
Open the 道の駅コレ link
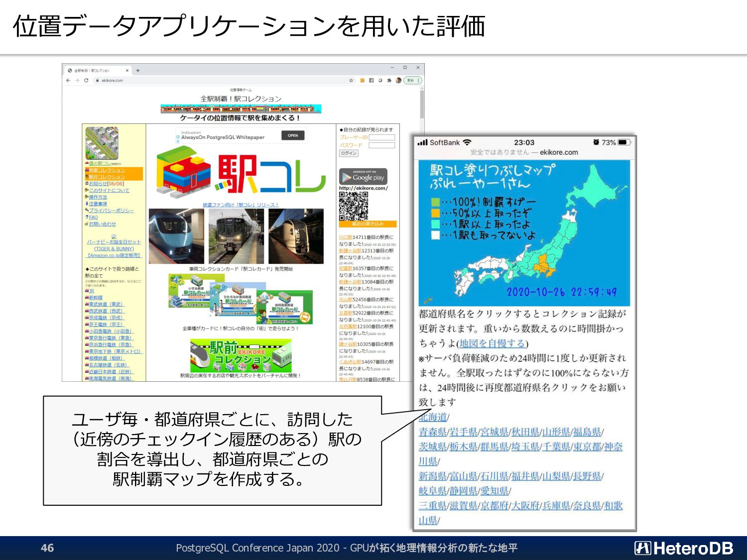(100, 163)
